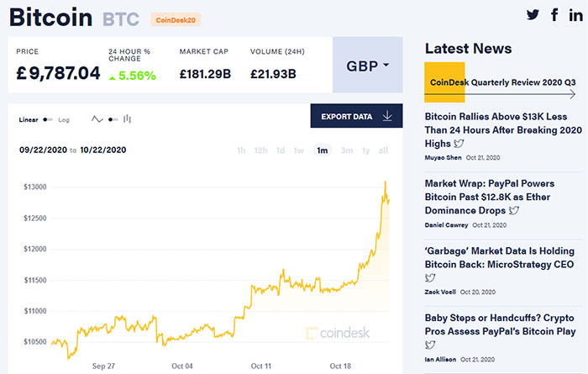Click the download arrow on Export Data
588x374 pixels.
pyautogui.click(x=387, y=116)
